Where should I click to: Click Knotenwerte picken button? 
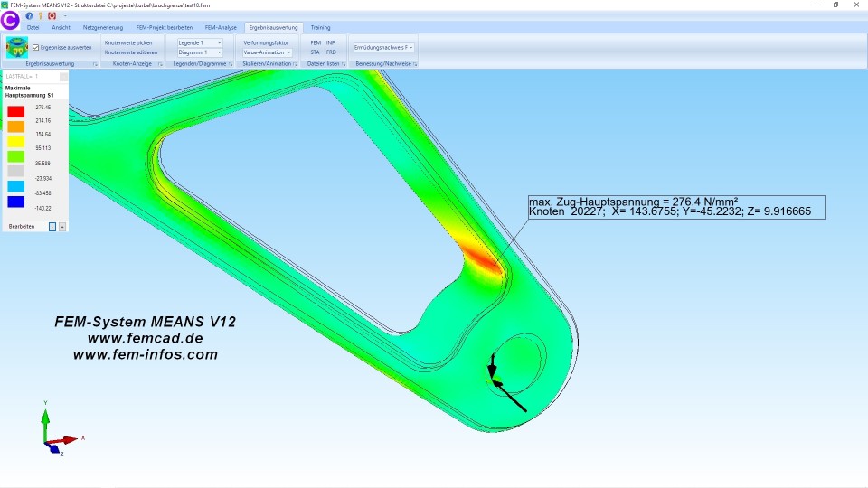(x=128, y=42)
